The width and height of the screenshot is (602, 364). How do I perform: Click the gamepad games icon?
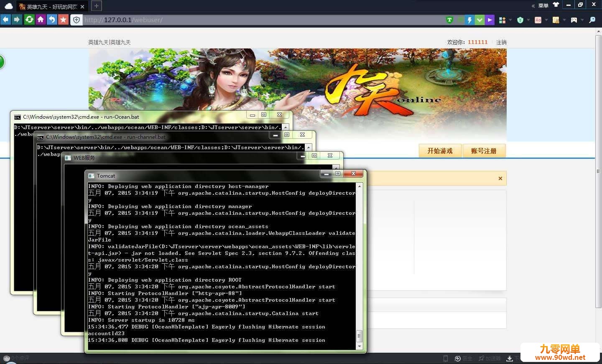[x=574, y=20]
